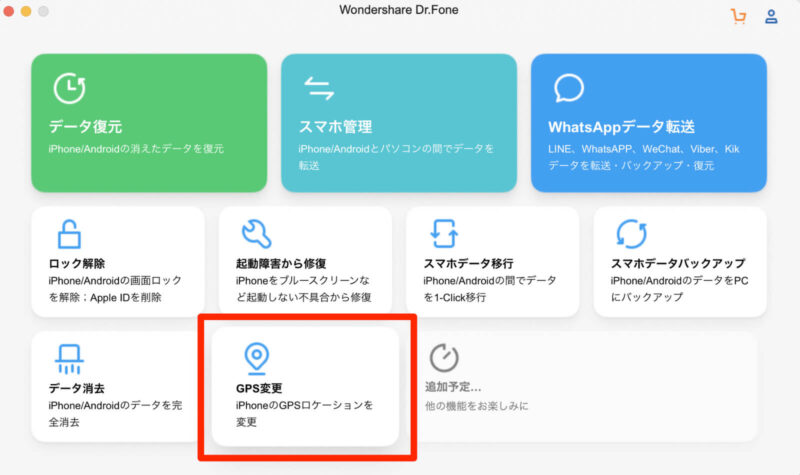Click 'iPhone/AndroidのデータをPCにバックアップ' description

680,288
